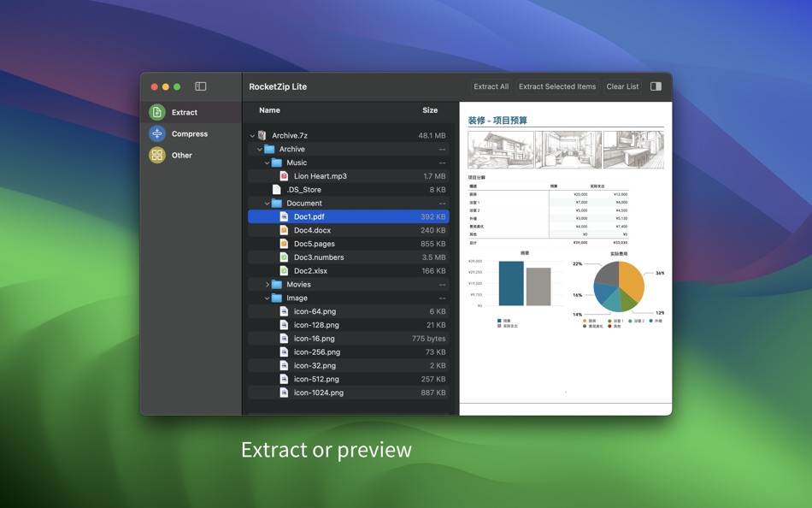Click the Archive.7z archive file icon
812x508 pixels.
pyautogui.click(x=262, y=135)
